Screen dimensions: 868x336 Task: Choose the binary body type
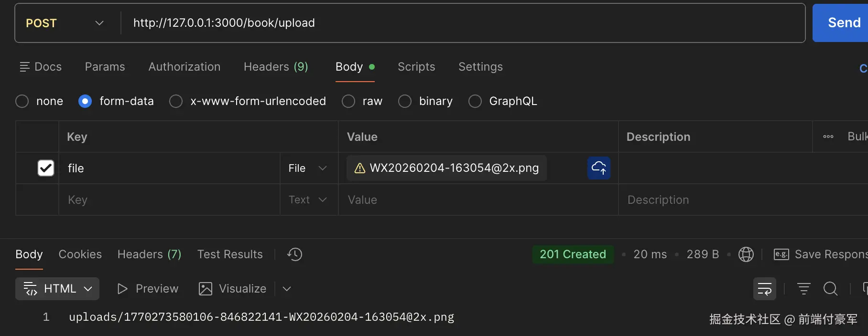405,101
